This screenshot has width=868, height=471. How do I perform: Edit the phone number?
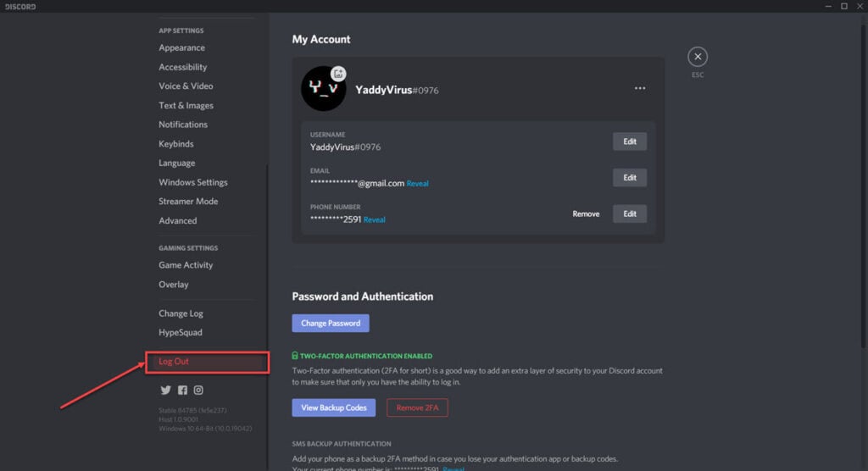(x=630, y=213)
